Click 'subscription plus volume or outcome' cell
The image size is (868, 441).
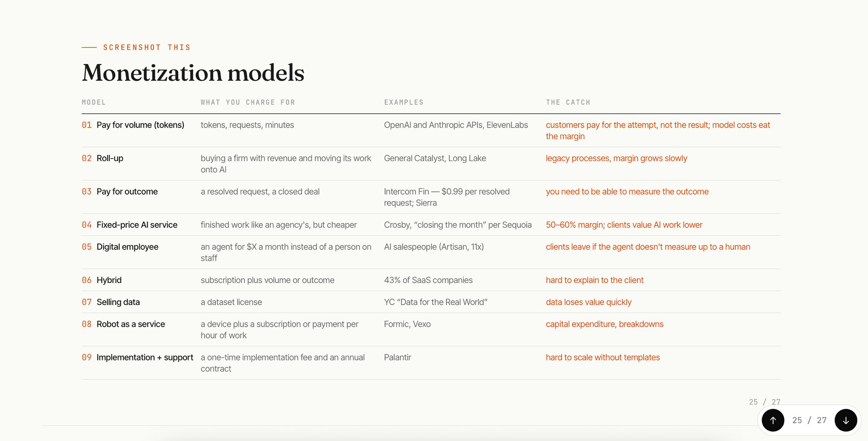tap(268, 280)
